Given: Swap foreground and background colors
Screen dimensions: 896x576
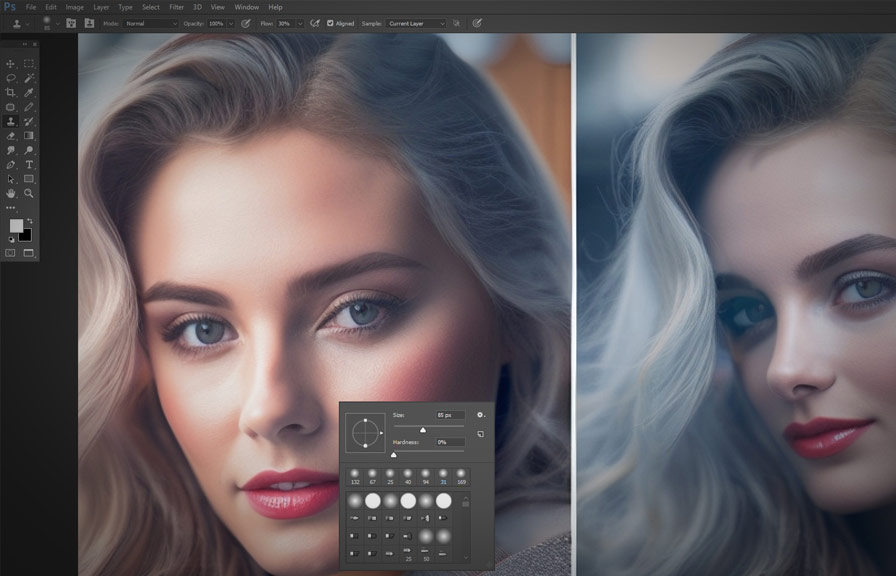Looking at the screenshot, I should point(29,221).
